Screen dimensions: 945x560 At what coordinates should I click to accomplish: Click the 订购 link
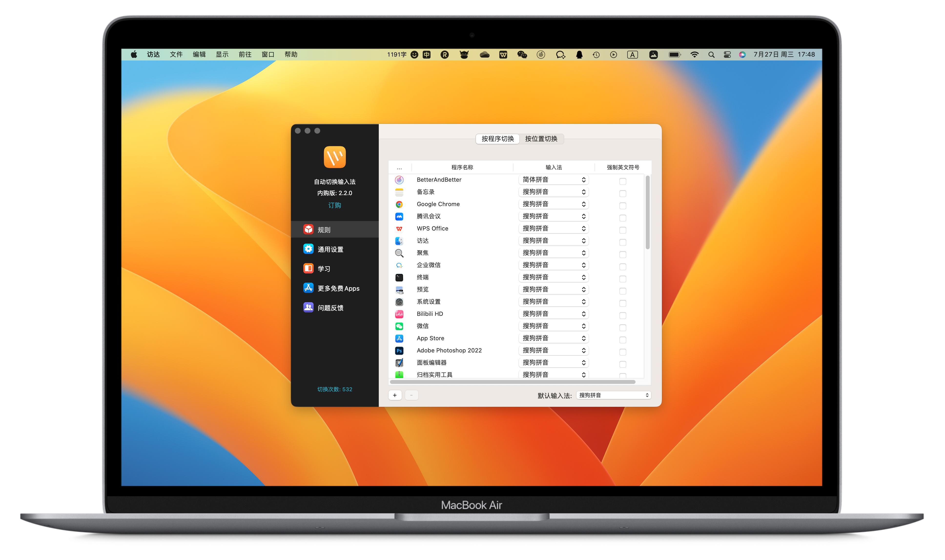335,205
